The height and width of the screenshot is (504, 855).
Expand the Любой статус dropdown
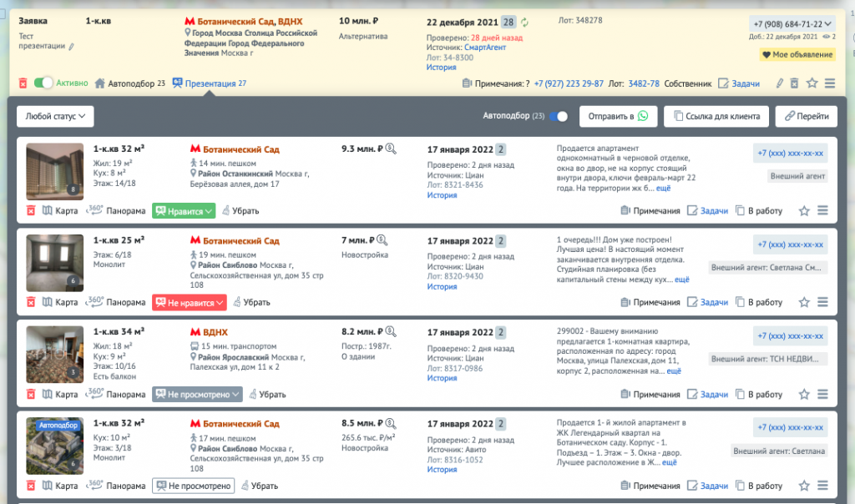click(x=55, y=117)
